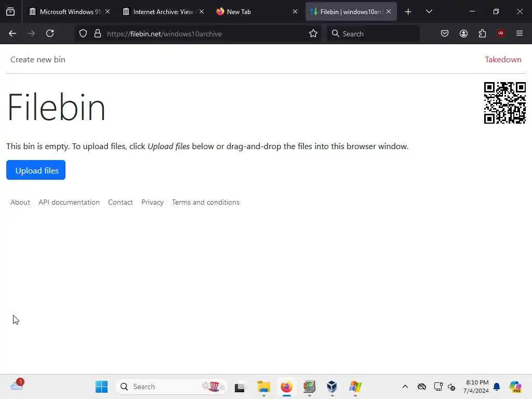The width and height of the screenshot is (532, 399).
Task: Open the VirtualBox cube taskbar icon
Action: (332, 387)
